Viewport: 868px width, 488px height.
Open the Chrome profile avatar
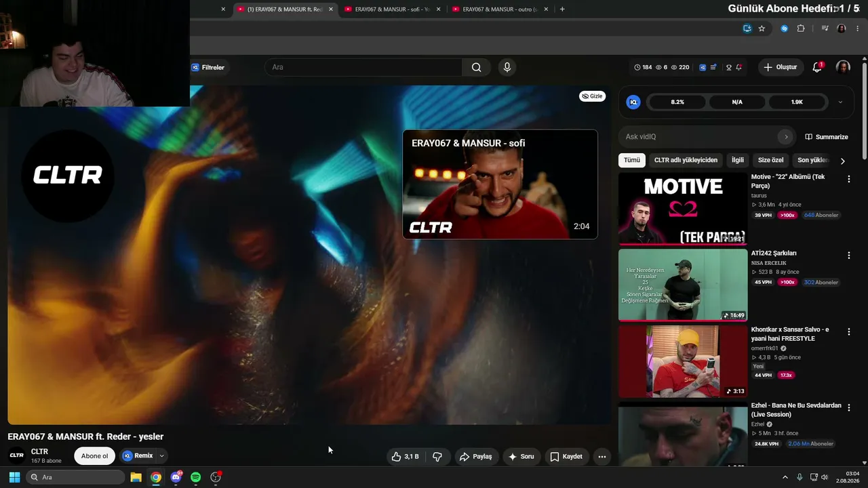pos(842,28)
